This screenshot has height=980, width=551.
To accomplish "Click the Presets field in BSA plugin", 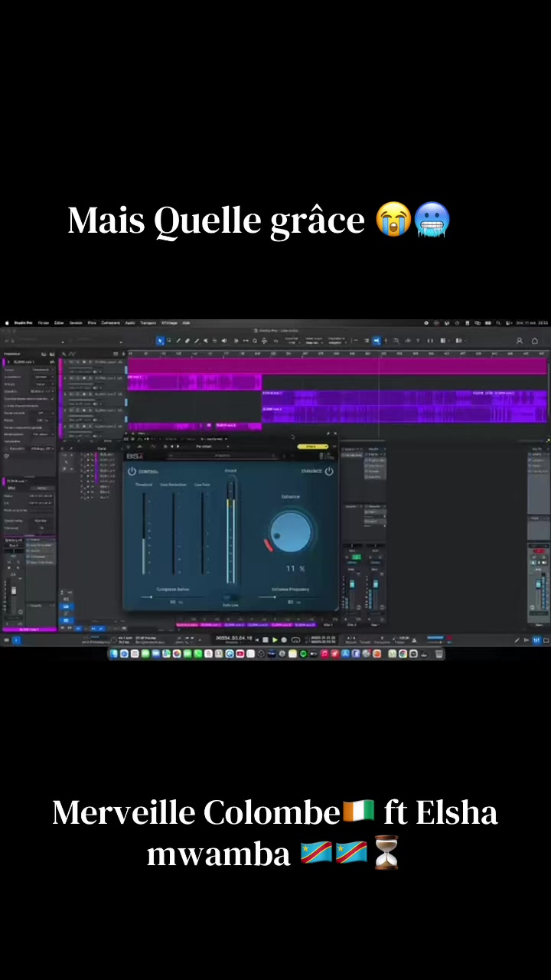I will pos(222,456).
